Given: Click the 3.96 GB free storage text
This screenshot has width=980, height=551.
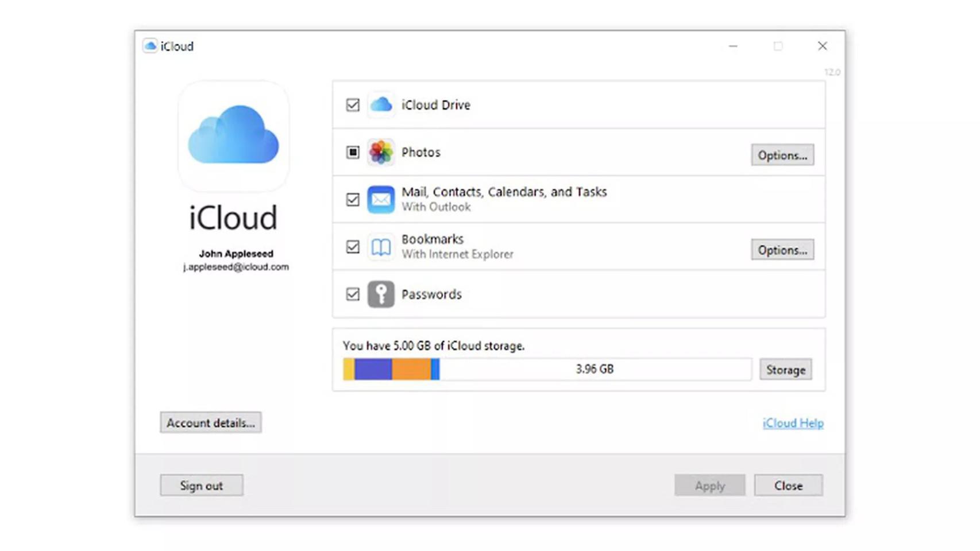Looking at the screenshot, I should pos(595,369).
